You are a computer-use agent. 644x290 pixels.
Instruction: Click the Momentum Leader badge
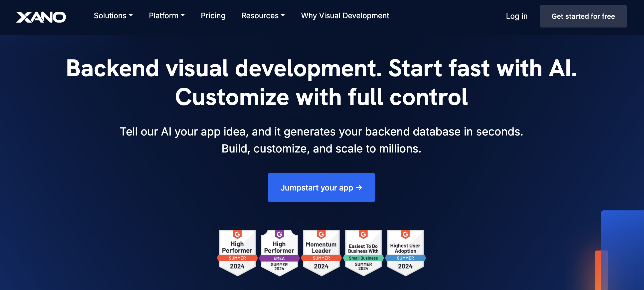[321, 253]
